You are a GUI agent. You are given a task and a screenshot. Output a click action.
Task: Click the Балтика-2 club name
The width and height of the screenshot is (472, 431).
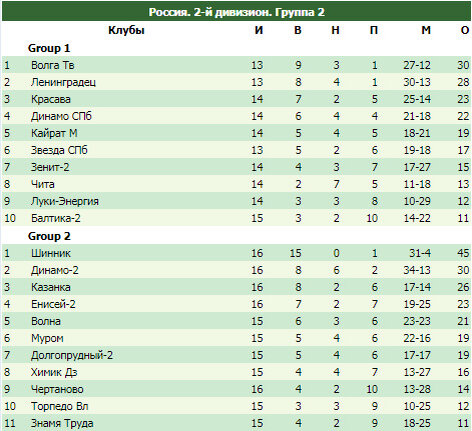(56, 218)
